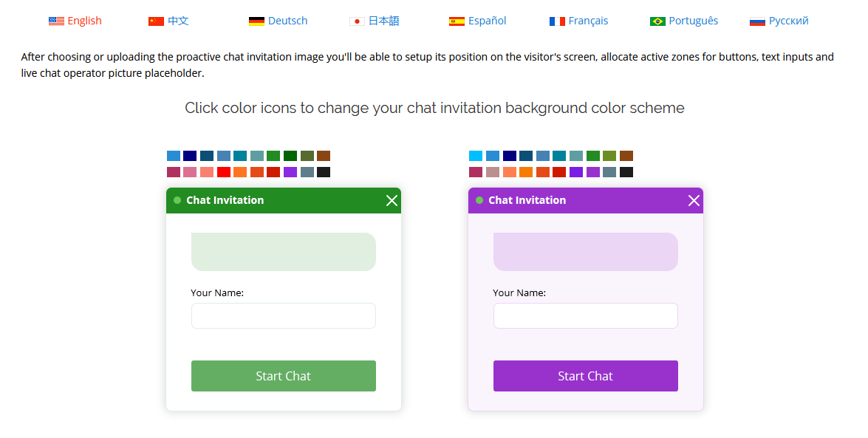Select the red swatch in the left palette
Viewport: 868px width, 438px height.
tap(223, 172)
